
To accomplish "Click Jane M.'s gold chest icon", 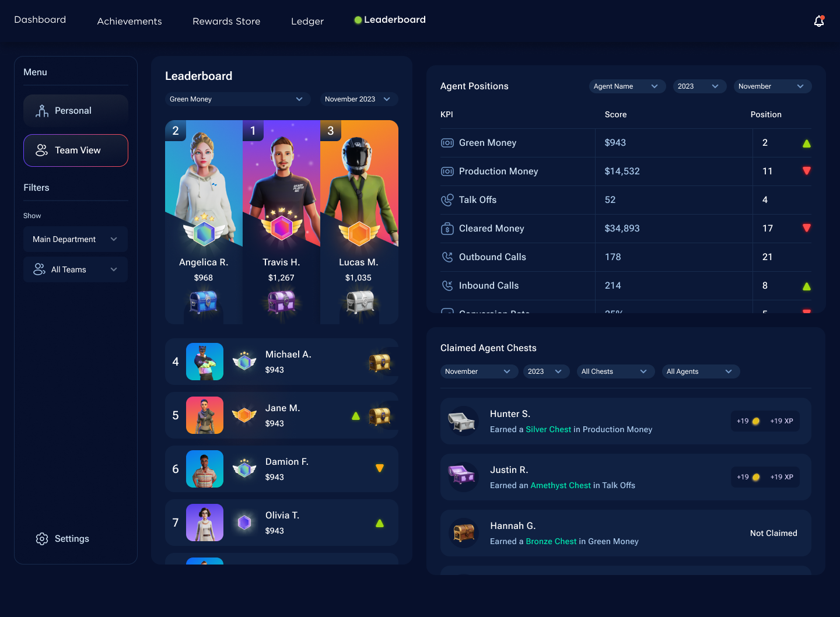I will coord(379,416).
